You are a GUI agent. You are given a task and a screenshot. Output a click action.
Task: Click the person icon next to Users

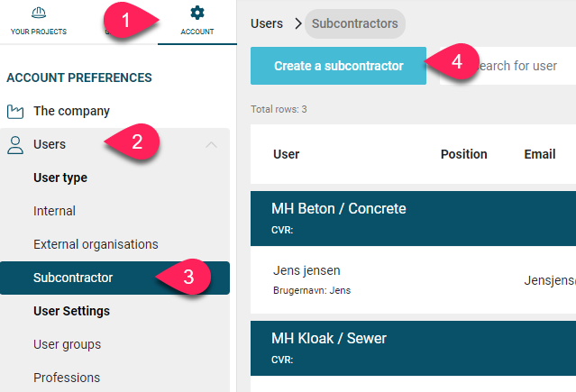click(15, 145)
